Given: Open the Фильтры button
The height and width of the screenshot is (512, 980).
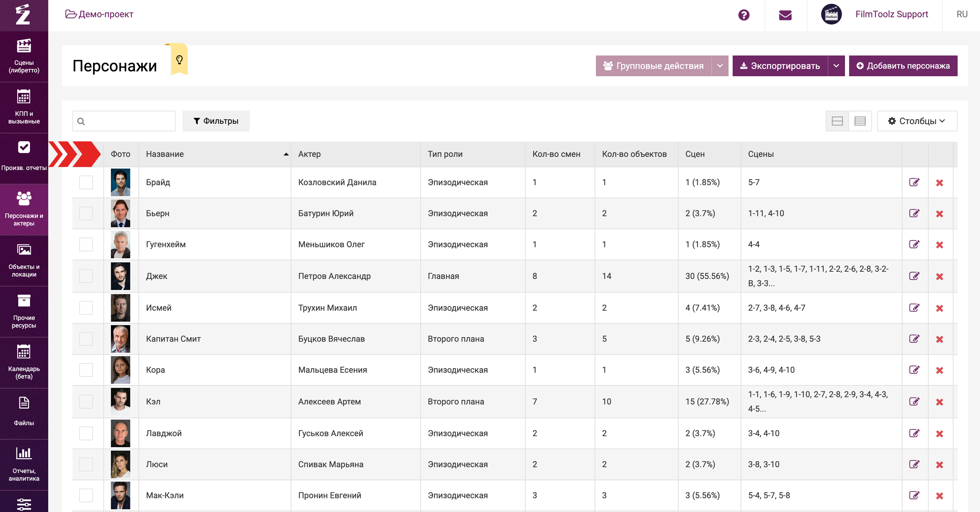Looking at the screenshot, I should point(216,121).
